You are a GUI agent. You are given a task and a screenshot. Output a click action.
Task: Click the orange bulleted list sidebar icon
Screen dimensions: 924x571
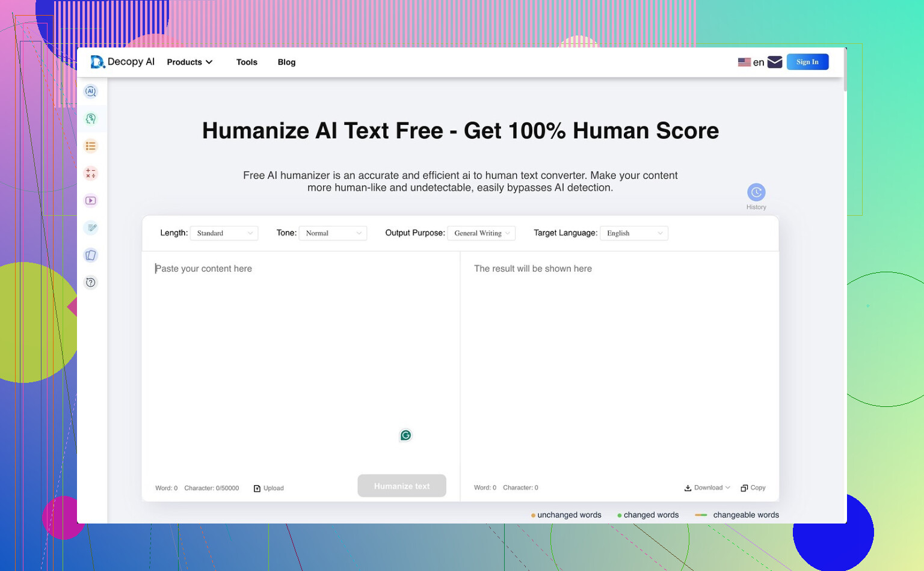pyautogui.click(x=91, y=146)
